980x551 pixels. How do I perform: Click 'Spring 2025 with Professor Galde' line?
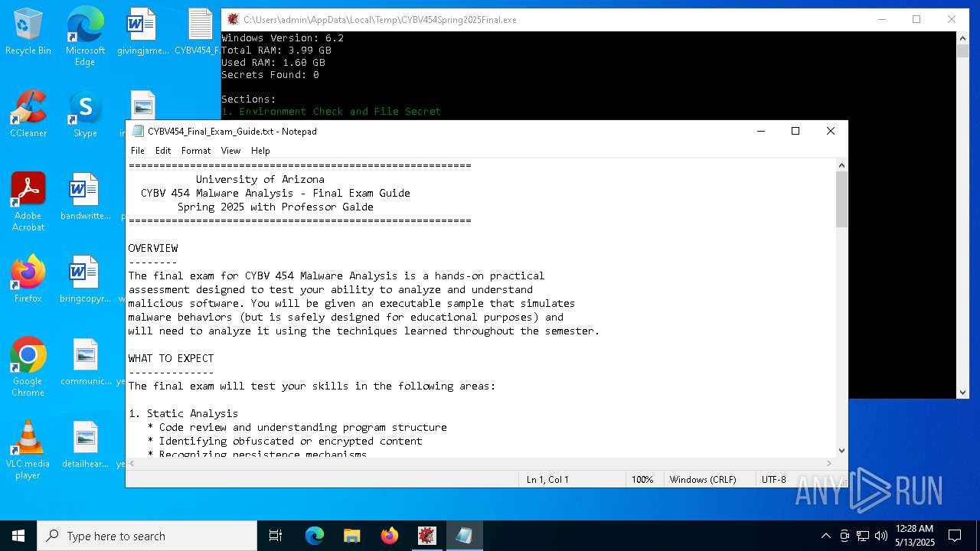276,207
